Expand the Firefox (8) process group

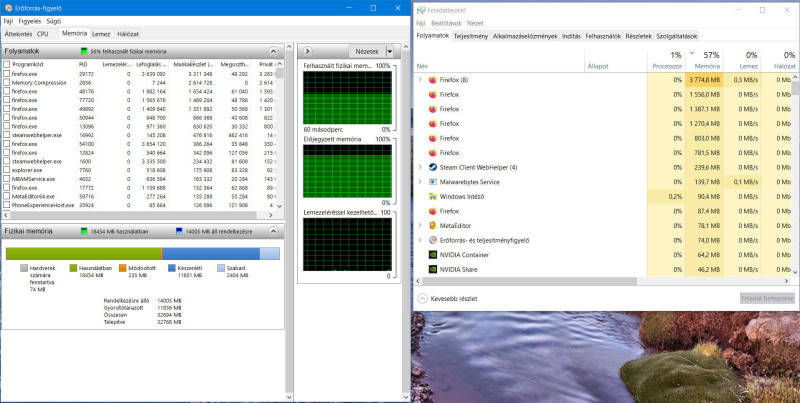click(420, 80)
